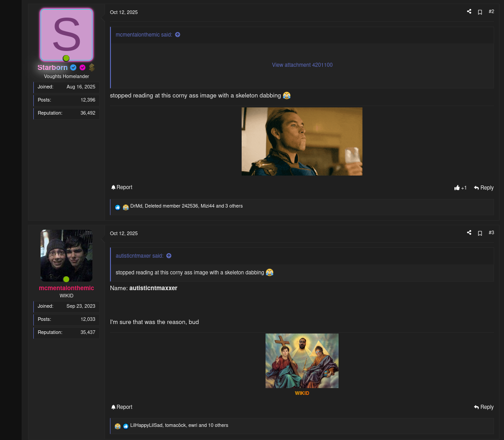Screen dimensions: 504x440
Task: Click mcmentalonthemic's join date Sep 23, 2023
Action: coord(81,306)
